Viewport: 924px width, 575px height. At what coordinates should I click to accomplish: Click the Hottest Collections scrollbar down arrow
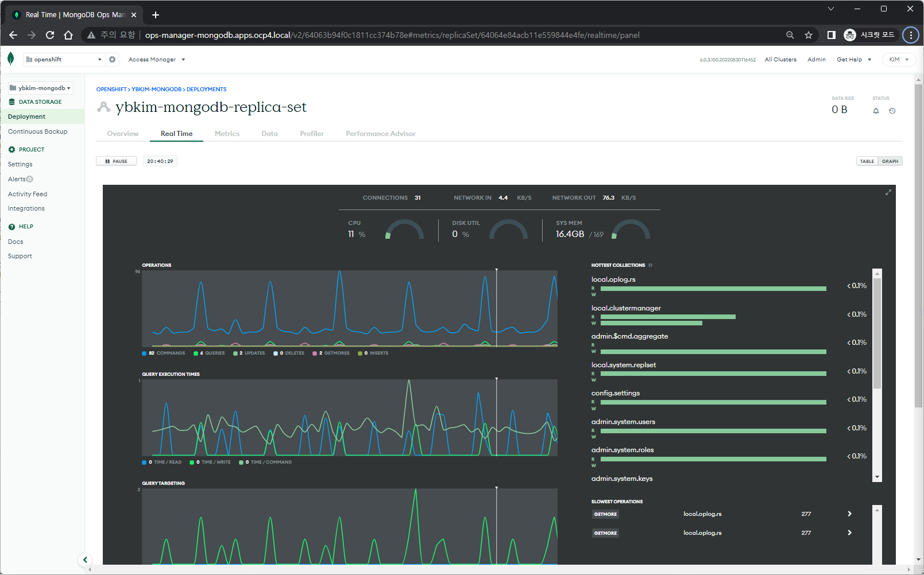pos(877,477)
